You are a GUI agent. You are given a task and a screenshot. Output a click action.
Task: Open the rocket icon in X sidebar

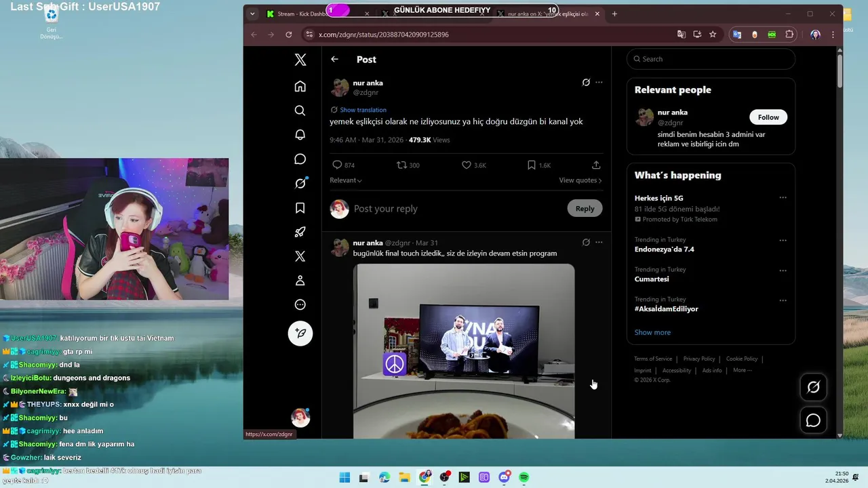pyautogui.click(x=300, y=232)
